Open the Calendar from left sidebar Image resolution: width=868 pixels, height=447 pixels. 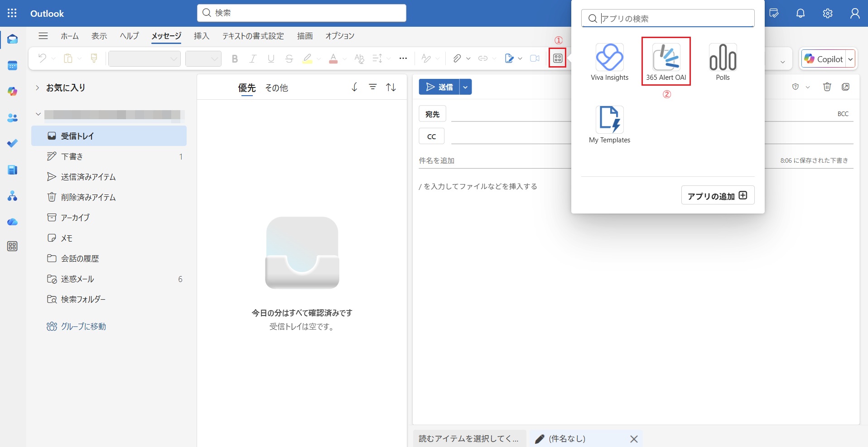point(13,66)
